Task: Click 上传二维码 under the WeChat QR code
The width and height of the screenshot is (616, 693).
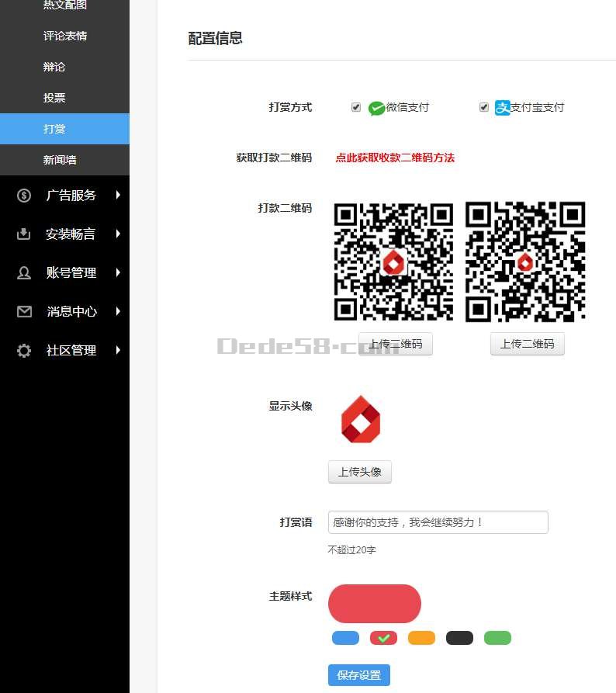Action: [396, 344]
